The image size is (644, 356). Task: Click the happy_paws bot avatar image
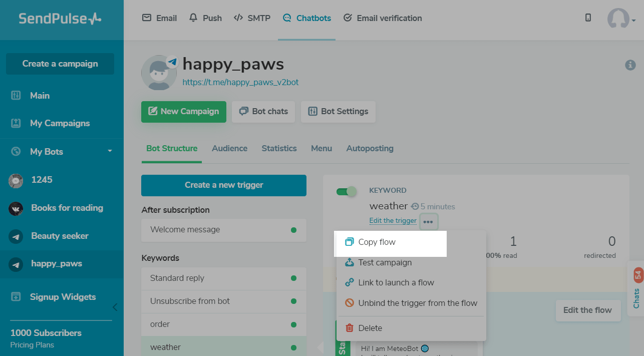(x=159, y=73)
